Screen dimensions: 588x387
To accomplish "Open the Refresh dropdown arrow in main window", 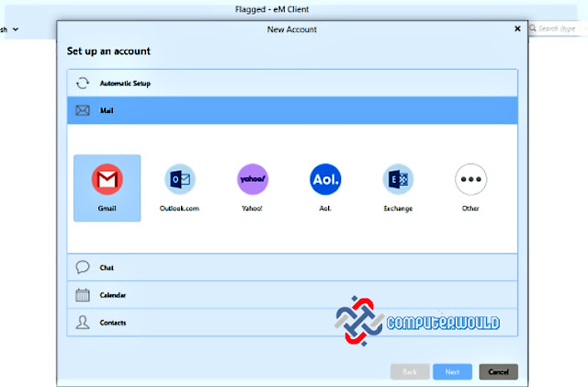I will pyautogui.click(x=16, y=29).
